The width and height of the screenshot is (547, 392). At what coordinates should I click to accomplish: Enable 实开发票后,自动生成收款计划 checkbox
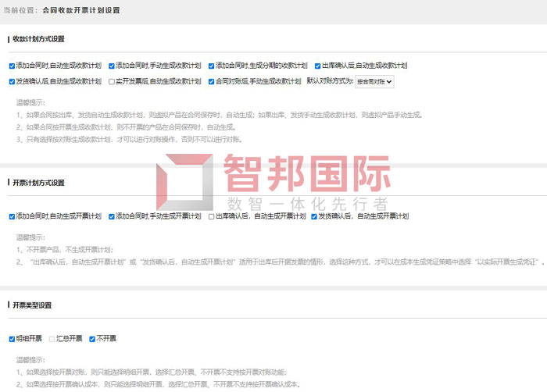click(112, 81)
